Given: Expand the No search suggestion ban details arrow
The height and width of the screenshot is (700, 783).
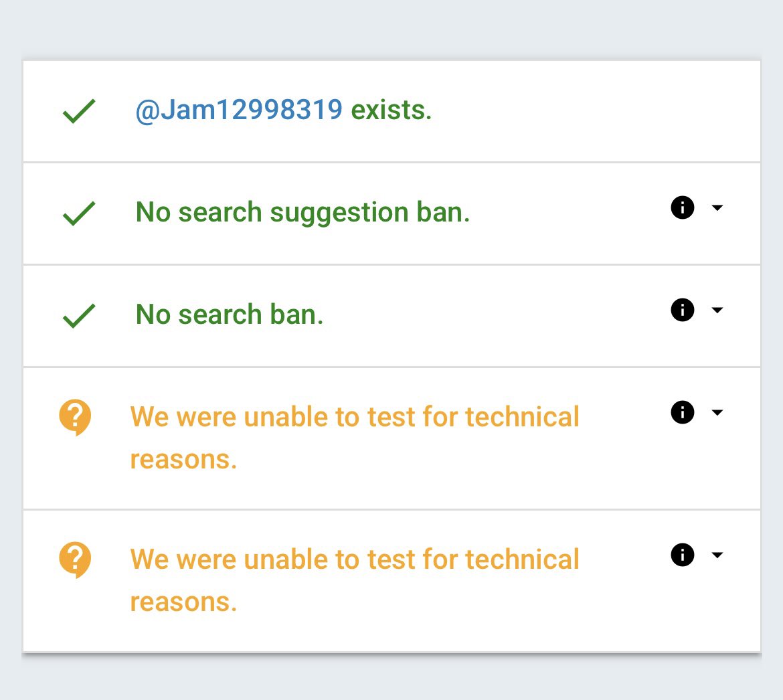Looking at the screenshot, I should [717, 208].
